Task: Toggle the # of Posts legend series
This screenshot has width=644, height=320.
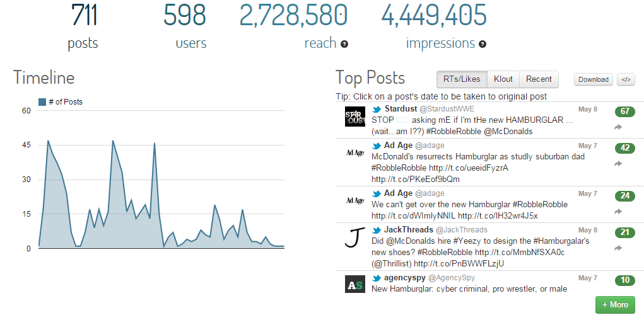Action: tap(65, 102)
